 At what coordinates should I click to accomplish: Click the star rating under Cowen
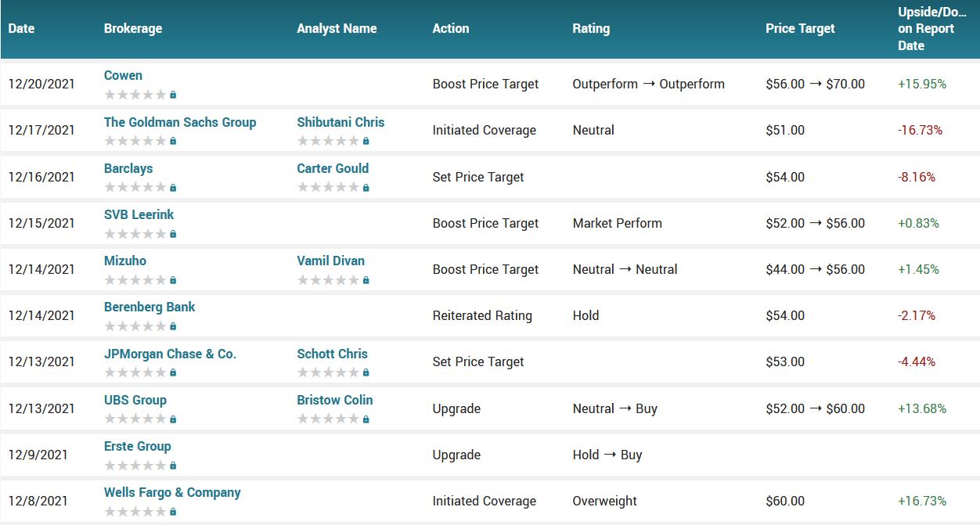coord(135,95)
